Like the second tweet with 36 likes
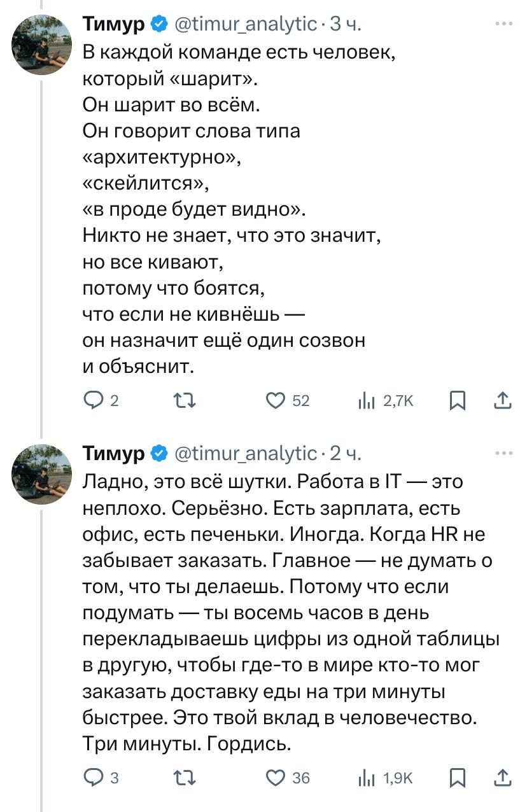This screenshot has height=812, width=527. tap(276, 777)
